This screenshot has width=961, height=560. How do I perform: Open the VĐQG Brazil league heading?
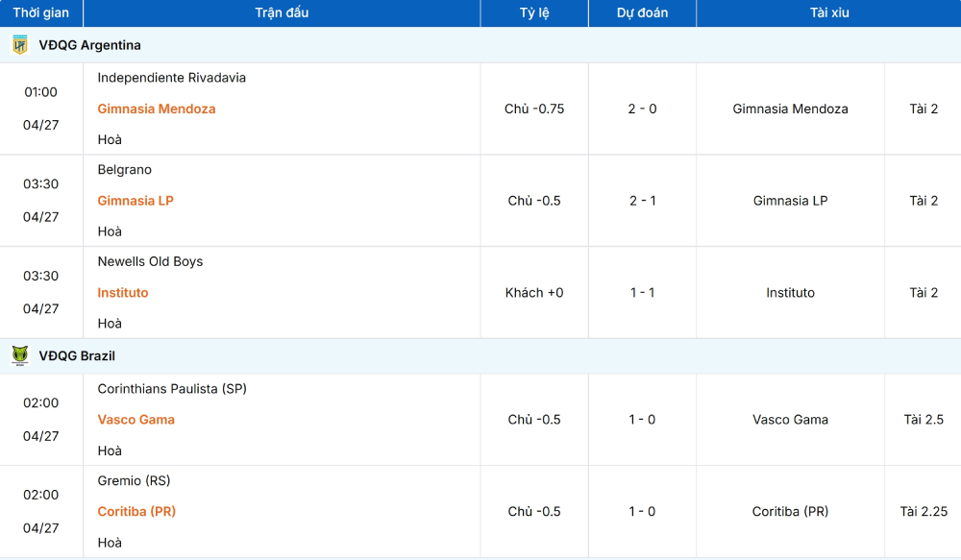point(77,355)
